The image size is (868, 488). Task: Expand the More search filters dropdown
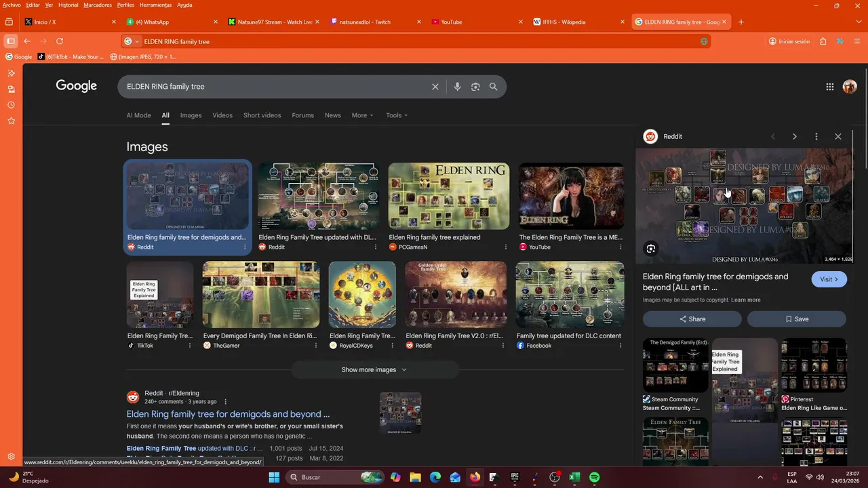point(362,115)
